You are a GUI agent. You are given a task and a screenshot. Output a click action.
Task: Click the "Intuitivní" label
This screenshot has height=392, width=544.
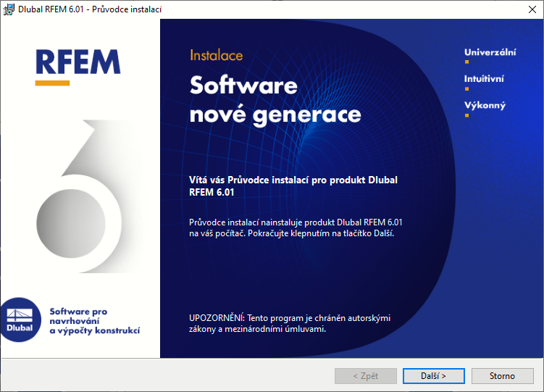click(x=484, y=79)
